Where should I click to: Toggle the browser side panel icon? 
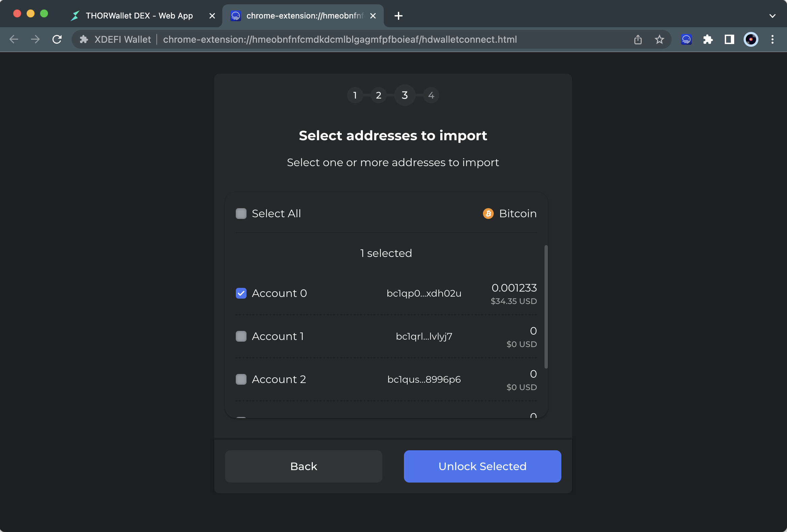click(729, 40)
